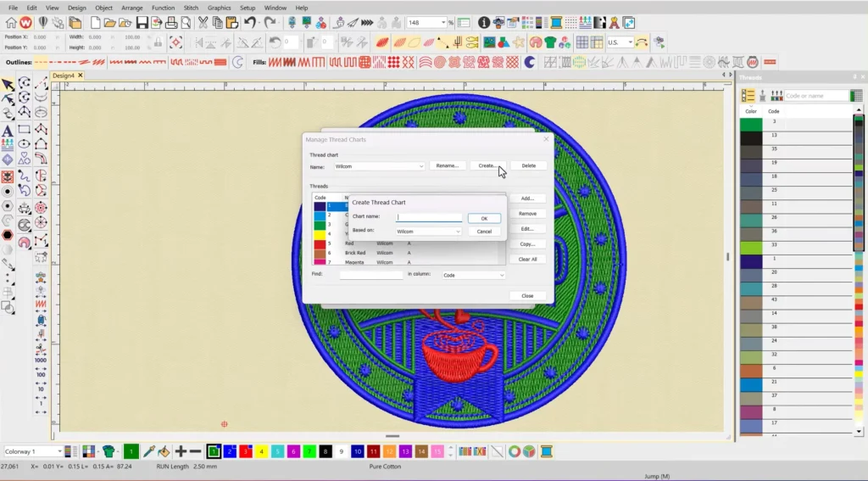Click the Delete button in Manage Thread Charts
The height and width of the screenshot is (481, 868).
pyautogui.click(x=529, y=165)
